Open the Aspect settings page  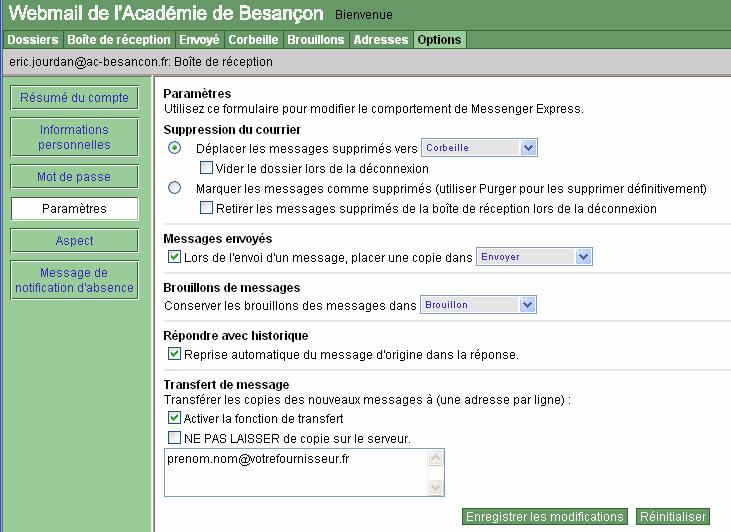pos(74,241)
